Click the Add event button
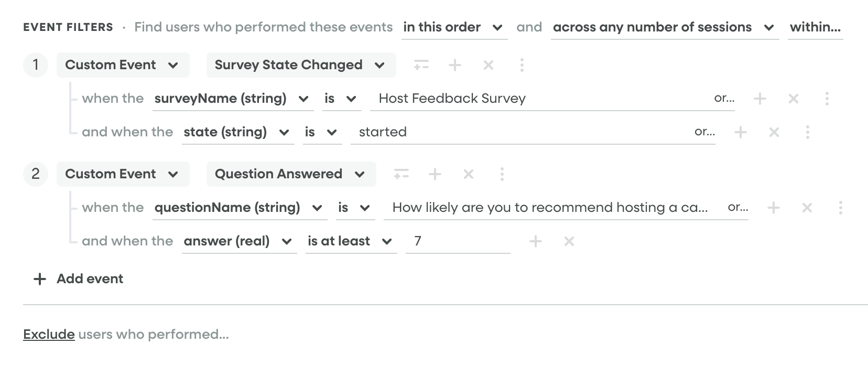The image size is (868, 365). point(79,279)
